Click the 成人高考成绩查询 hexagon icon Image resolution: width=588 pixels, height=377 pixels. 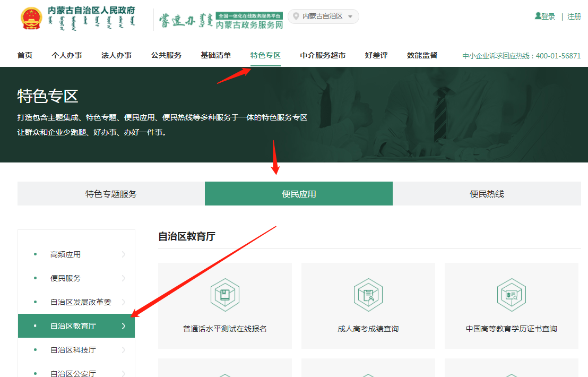point(368,295)
